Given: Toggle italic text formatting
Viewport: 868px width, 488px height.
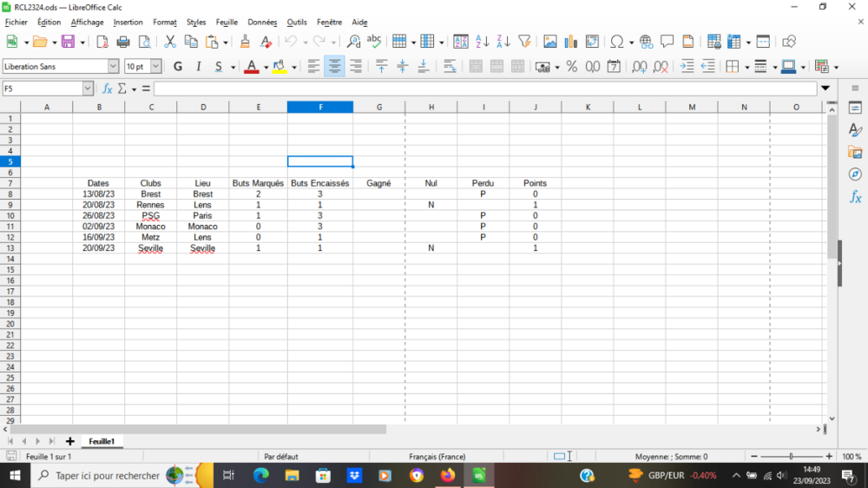Looking at the screenshot, I should tap(199, 66).
